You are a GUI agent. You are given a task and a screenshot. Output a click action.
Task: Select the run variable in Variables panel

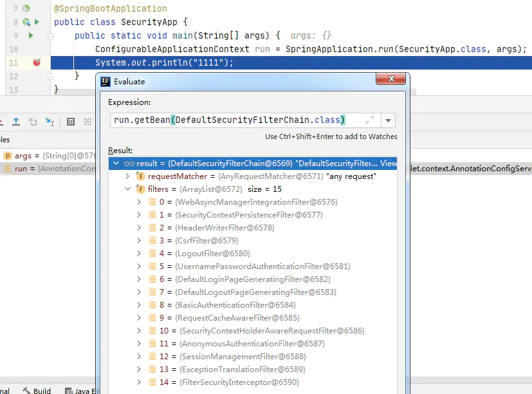click(x=48, y=169)
